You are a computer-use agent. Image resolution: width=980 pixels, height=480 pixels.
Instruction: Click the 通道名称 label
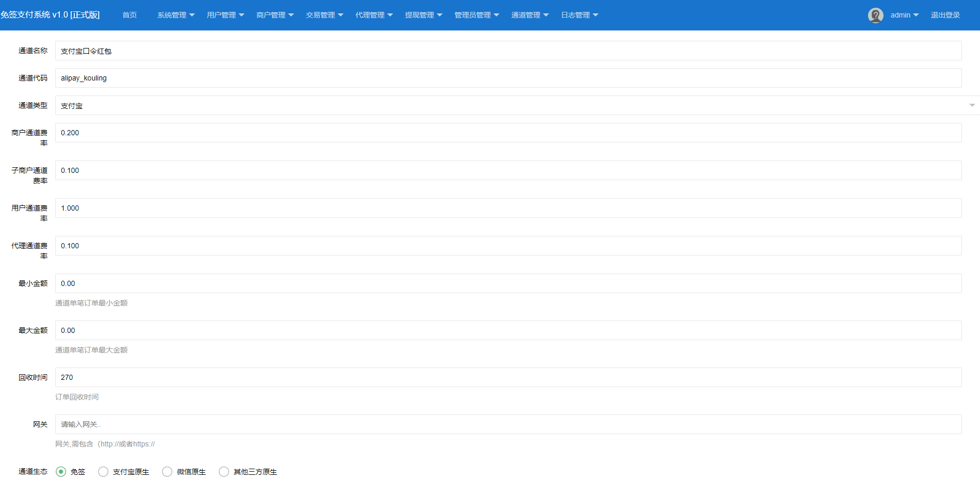(33, 51)
